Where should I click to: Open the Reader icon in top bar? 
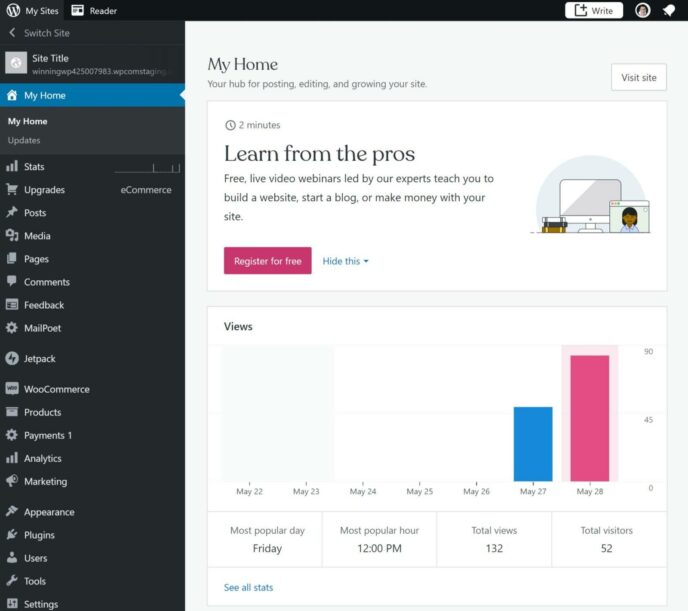(78, 10)
